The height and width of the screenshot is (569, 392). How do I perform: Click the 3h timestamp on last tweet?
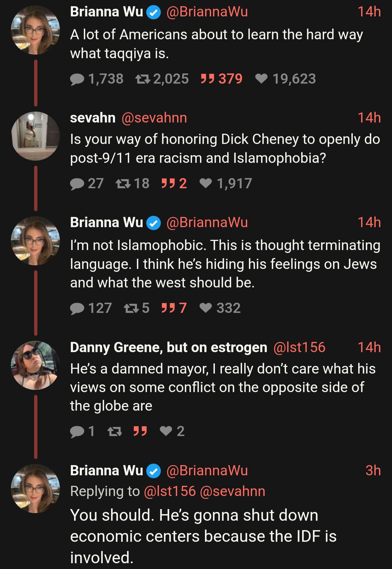point(373,471)
